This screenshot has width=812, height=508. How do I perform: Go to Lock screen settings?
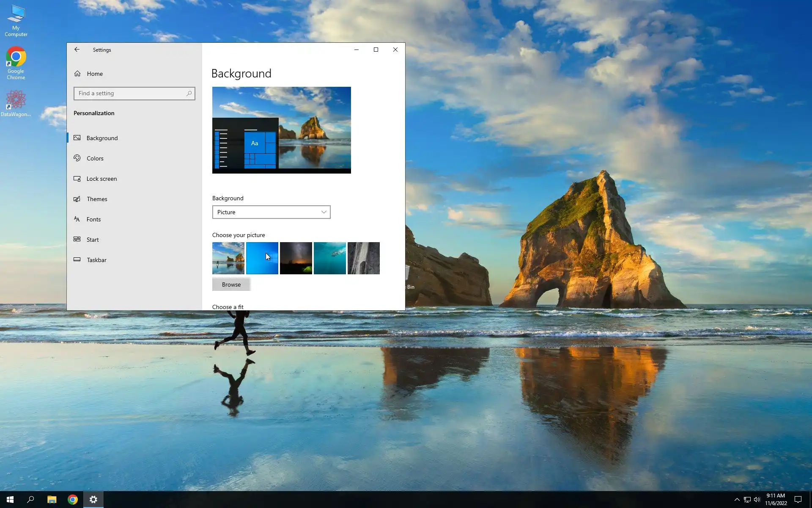101,179
